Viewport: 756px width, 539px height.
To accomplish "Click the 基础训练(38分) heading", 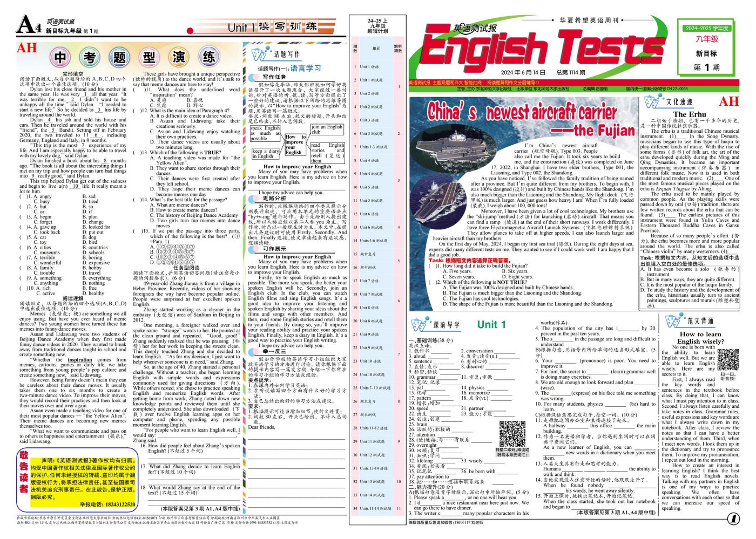I will [430, 340].
